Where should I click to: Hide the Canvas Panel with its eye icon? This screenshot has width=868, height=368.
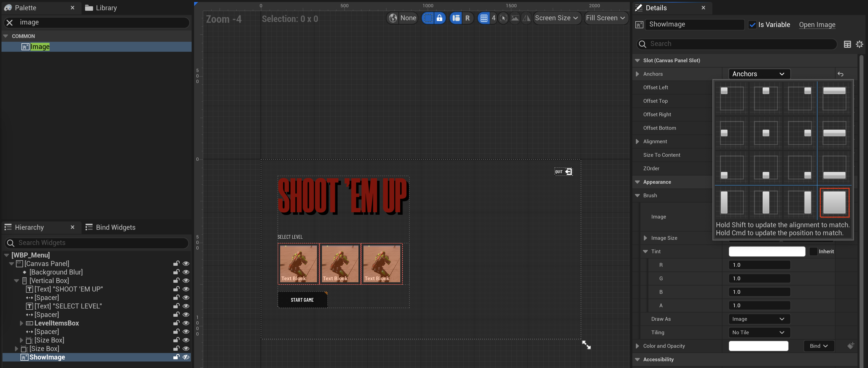point(186,264)
